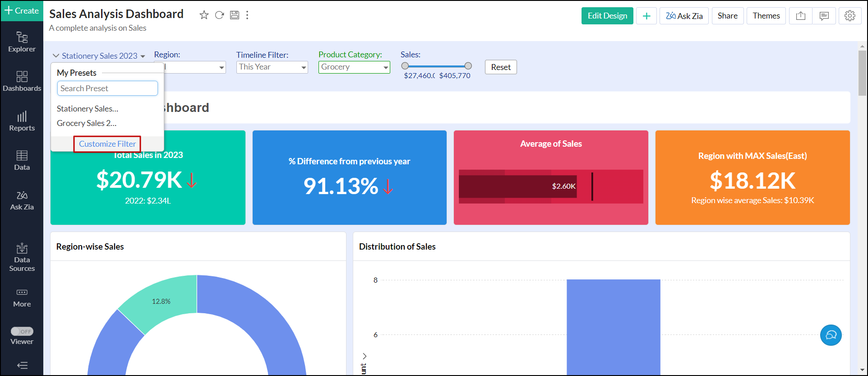
Task: Mark dashboard as favorite with star
Action: 204,15
